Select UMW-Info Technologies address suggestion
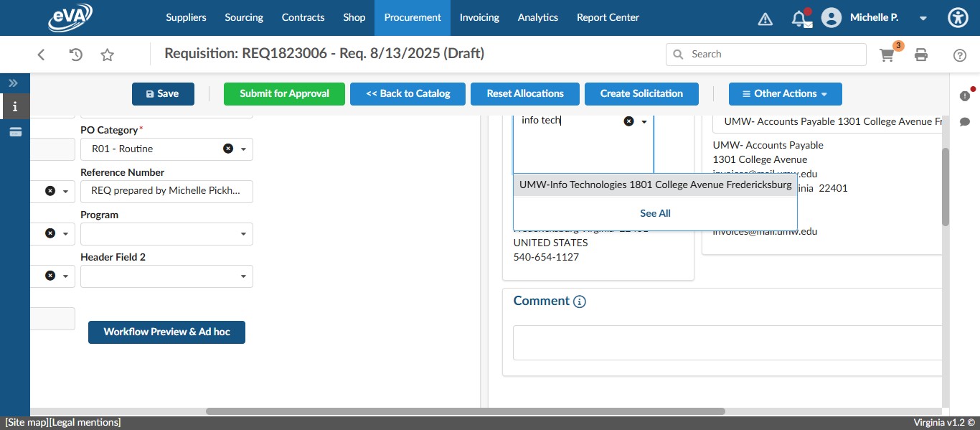The height and width of the screenshot is (430, 980). coord(655,184)
